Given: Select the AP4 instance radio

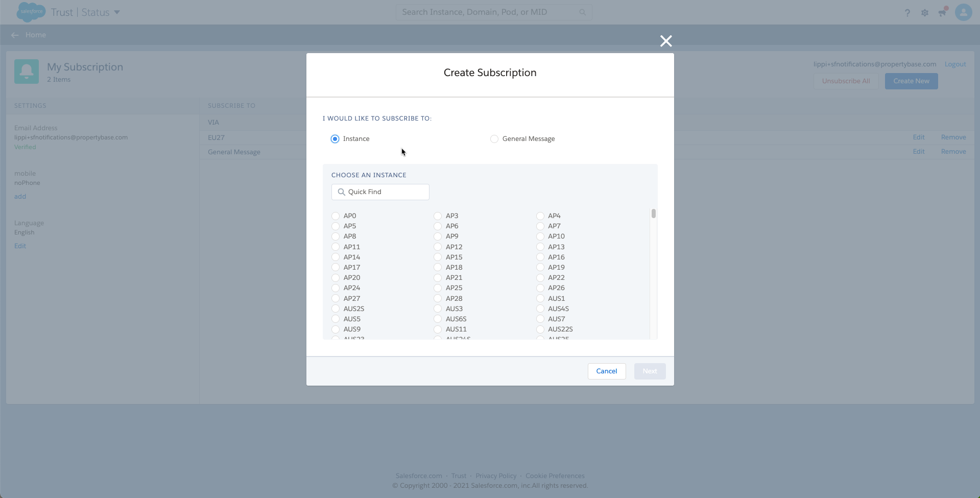Looking at the screenshot, I should pos(540,216).
